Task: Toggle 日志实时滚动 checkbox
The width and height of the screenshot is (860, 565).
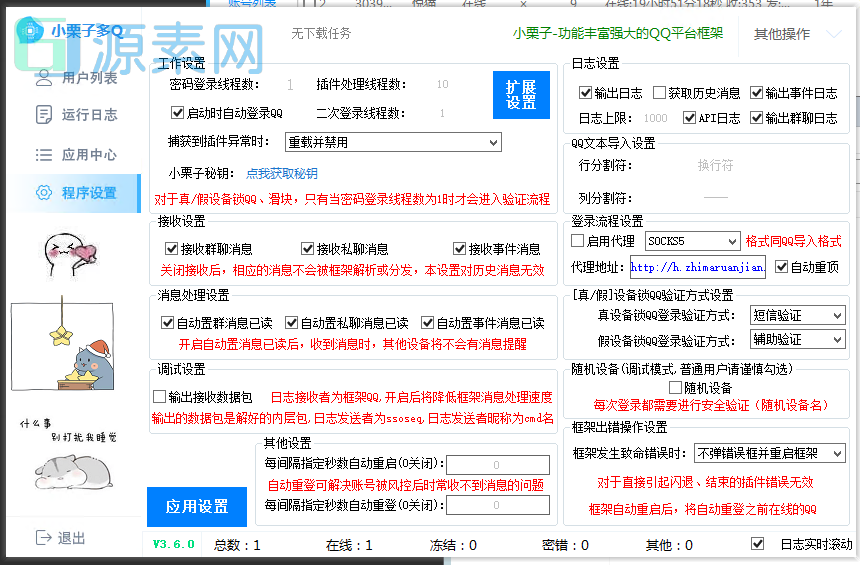Action: tap(757, 544)
